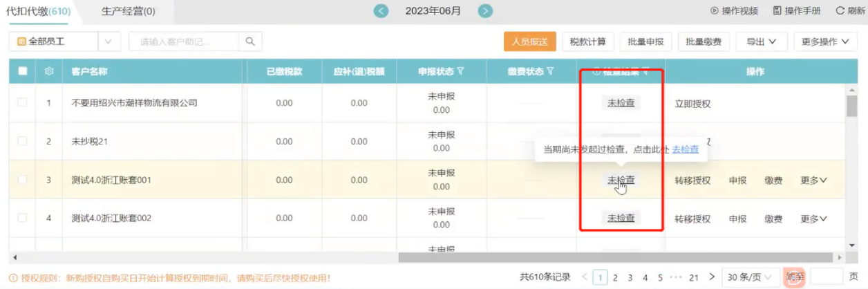Select the 代扣代缴 tab
The height and width of the screenshot is (289, 868).
point(38,11)
